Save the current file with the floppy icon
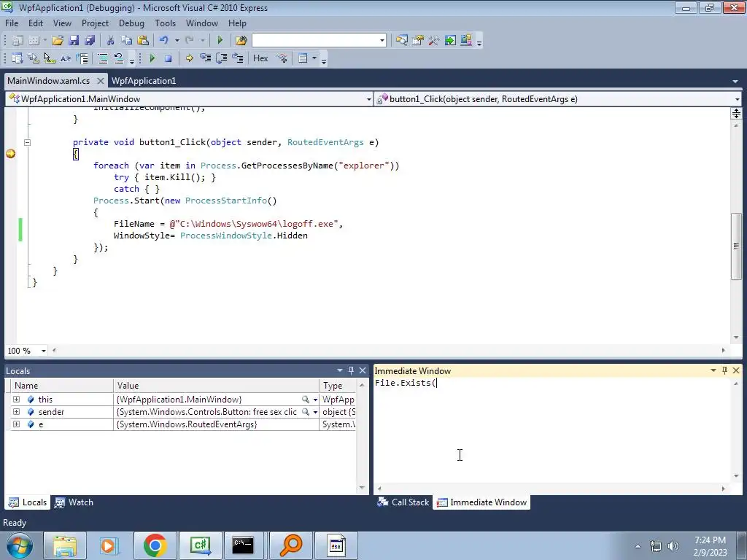The height and width of the screenshot is (560, 747). 74,41
